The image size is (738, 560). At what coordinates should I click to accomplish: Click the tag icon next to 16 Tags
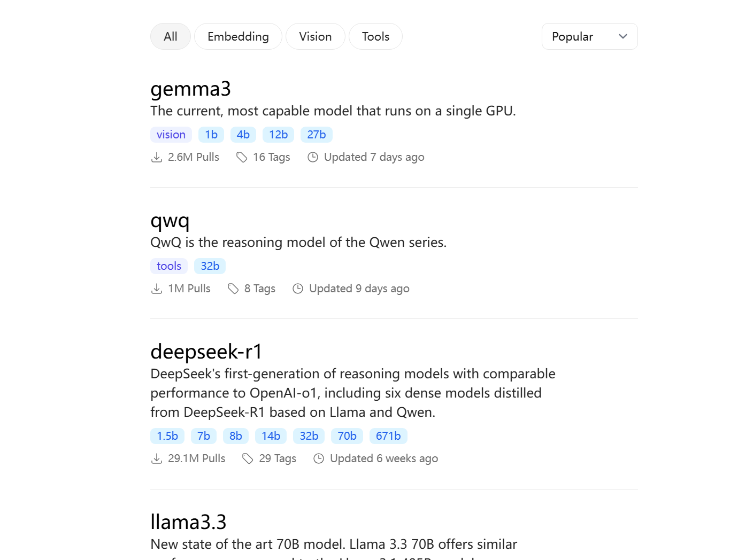(x=242, y=157)
